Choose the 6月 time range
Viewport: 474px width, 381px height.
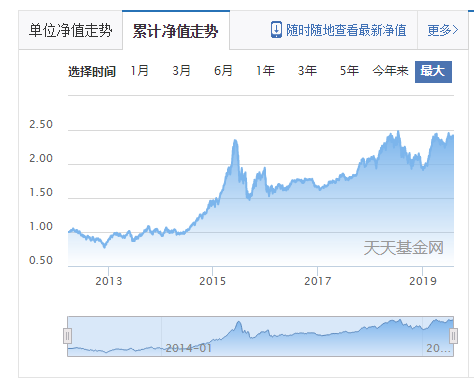(223, 71)
